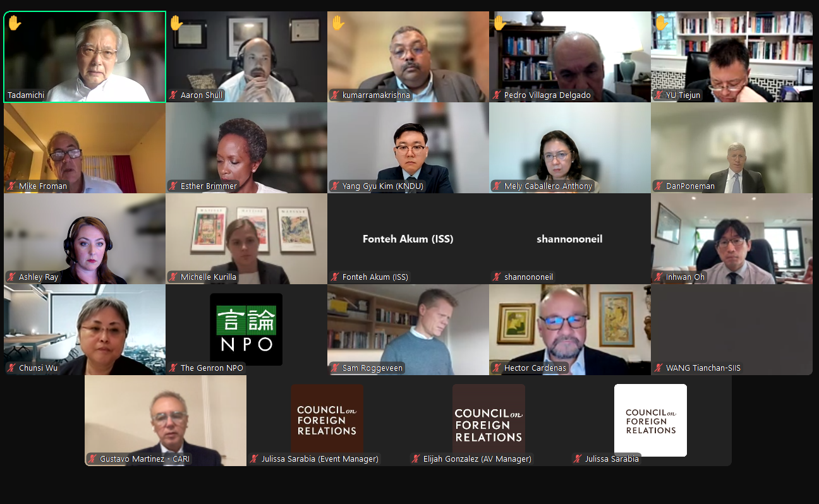
Task: Click the muted mic icon next to Esther Brimmer
Action: [174, 186]
